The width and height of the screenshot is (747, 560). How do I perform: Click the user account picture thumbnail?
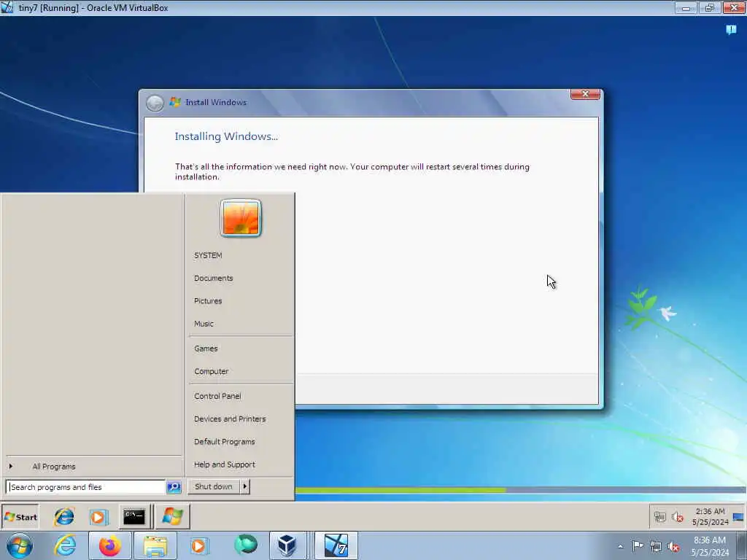coord(241,218)
